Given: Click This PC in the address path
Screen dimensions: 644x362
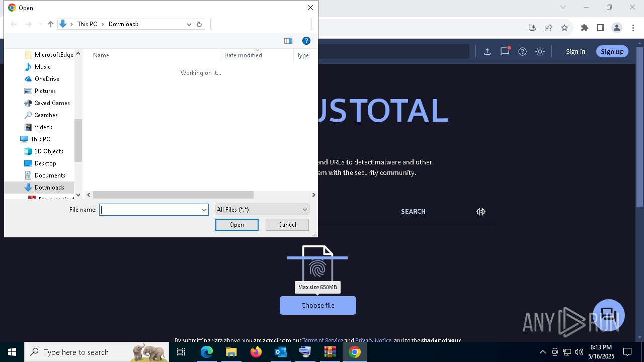Looking at the screenshot, I should point(87,24).
